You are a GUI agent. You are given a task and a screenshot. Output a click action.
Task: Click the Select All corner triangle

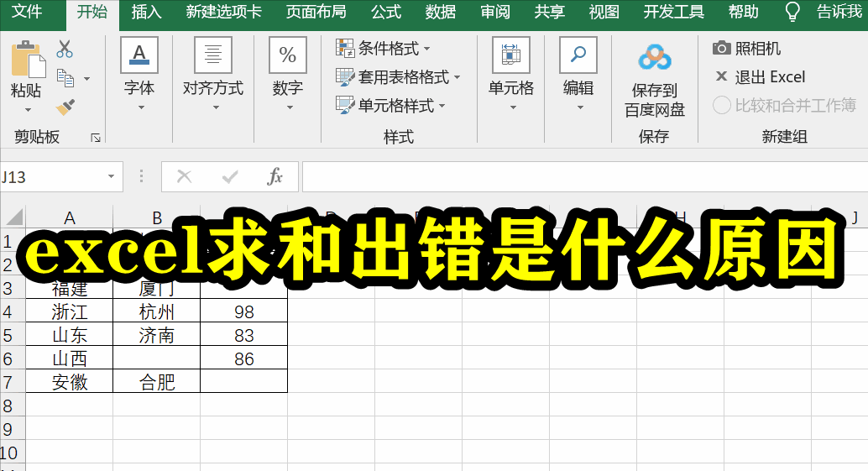[14, 217]
